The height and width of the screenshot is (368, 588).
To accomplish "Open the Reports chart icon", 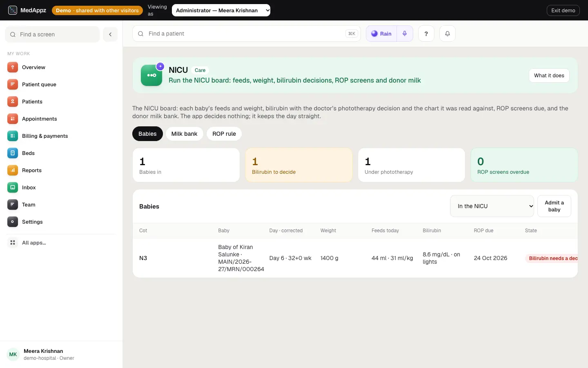I will 13,171.
